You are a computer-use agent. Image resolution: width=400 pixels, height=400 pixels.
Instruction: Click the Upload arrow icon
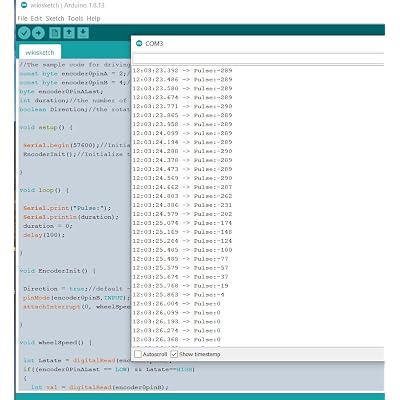click(x=39, y=33)
